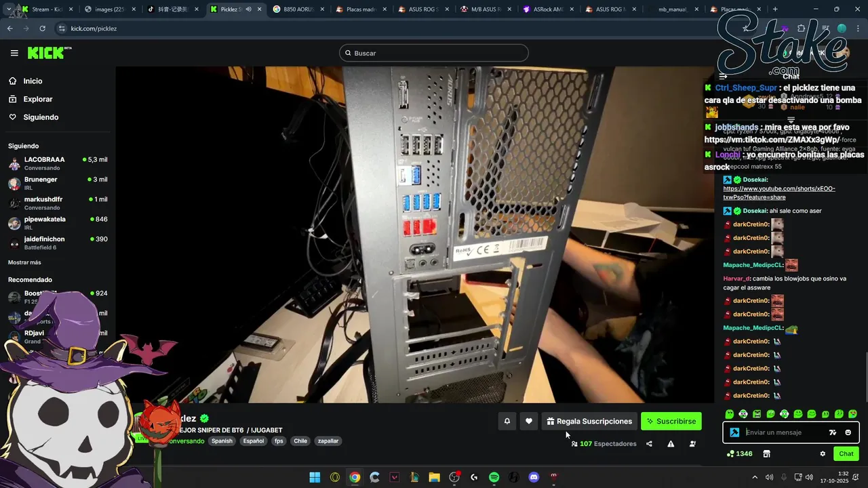The width and height of the screenshot is (868, 488).
Task: Send message with the green Chat button
Action: (x=846, y=453)
